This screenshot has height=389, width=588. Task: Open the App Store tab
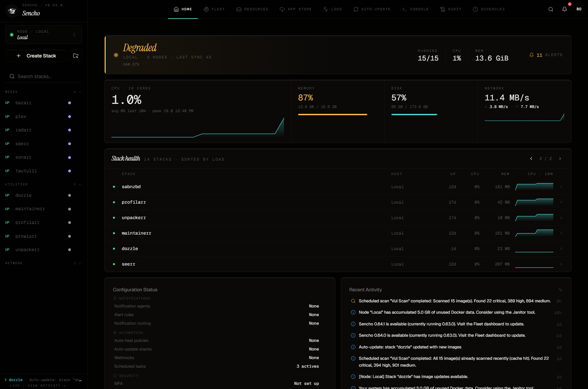[x=296, y=9]
